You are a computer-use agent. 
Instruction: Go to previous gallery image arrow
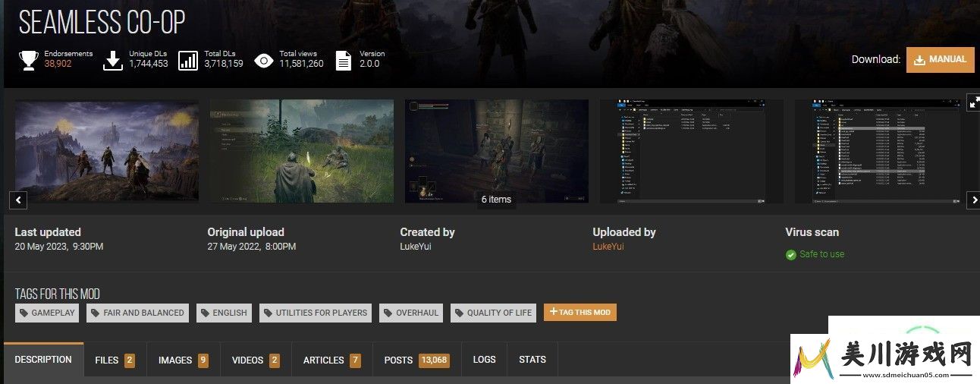19,200
